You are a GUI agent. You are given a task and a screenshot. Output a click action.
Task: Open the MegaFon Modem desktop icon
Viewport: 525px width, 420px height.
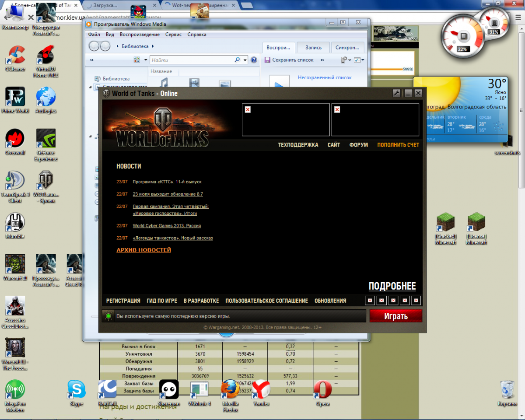pos(15,396)
